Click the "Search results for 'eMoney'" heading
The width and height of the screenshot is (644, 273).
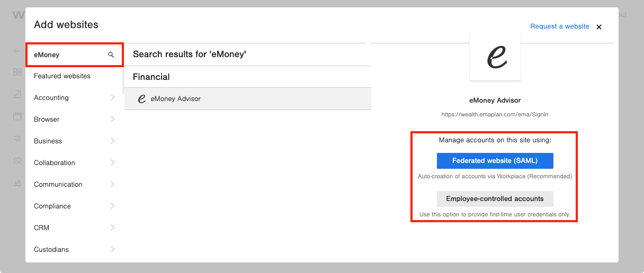[190, 54]
